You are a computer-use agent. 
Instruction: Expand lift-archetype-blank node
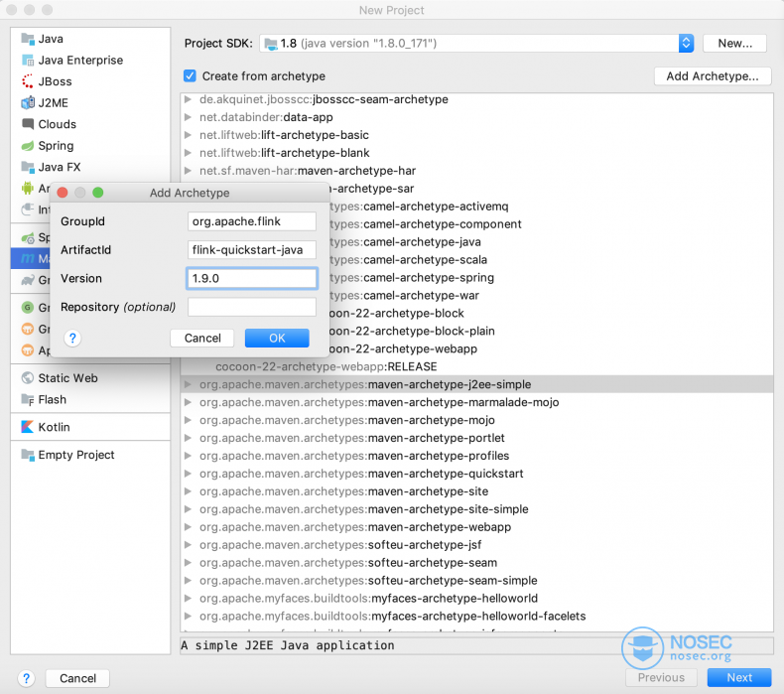tap(188, 153)
